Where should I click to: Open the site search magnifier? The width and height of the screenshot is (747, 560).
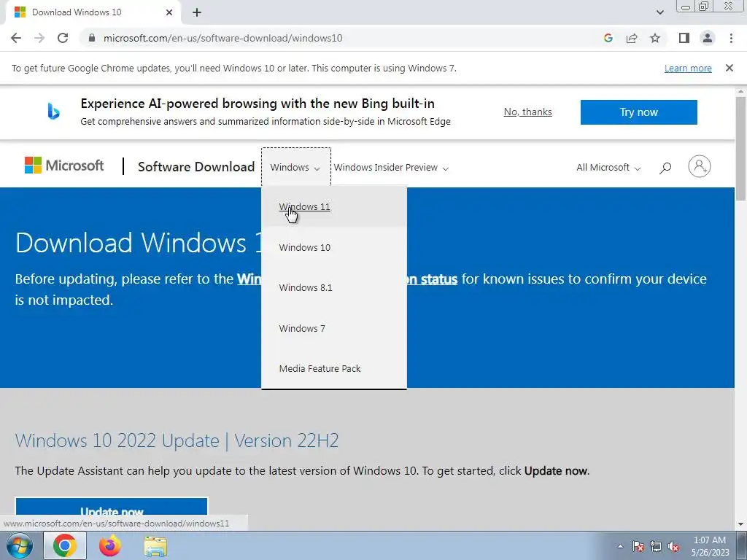tap(665, 168)
